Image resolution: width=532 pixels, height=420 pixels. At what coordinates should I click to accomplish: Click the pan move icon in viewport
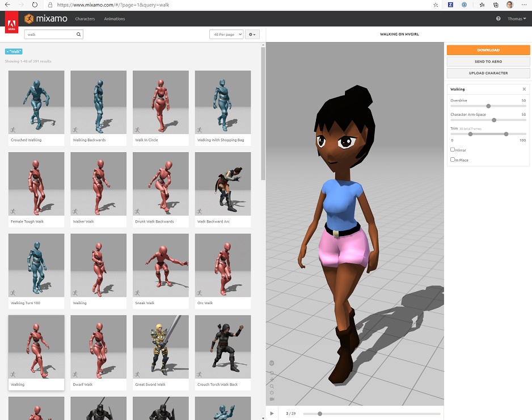click(x=272, y=379)
